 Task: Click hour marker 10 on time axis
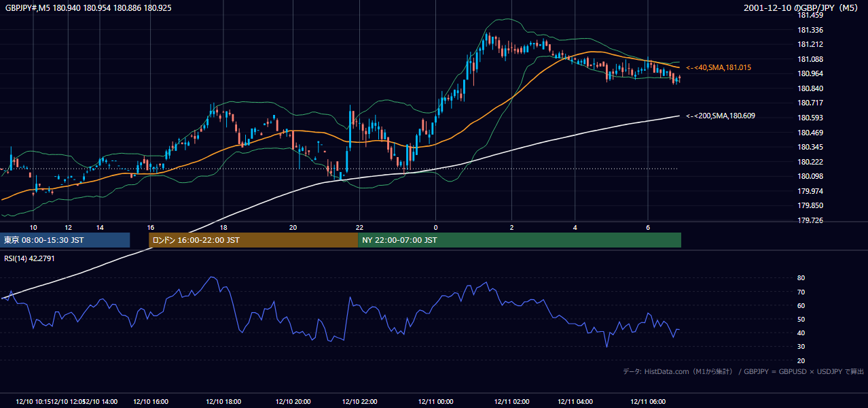(33, 228)
